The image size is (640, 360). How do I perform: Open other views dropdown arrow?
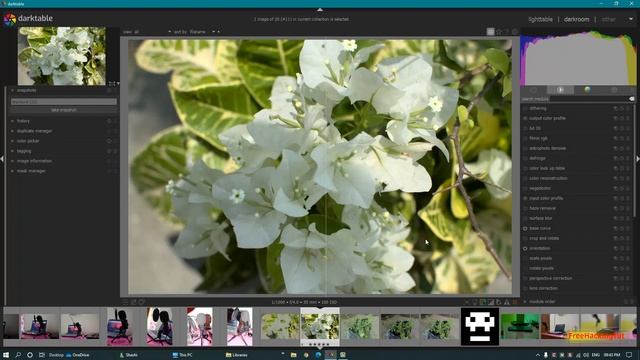coord(631,19)
